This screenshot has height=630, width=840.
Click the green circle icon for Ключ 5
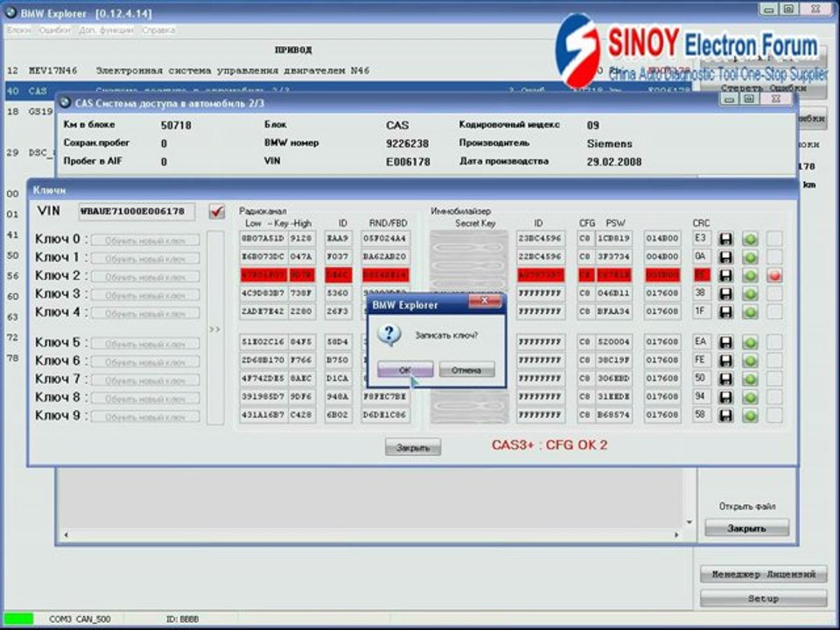pyautogui.click(x=750, y=342)
